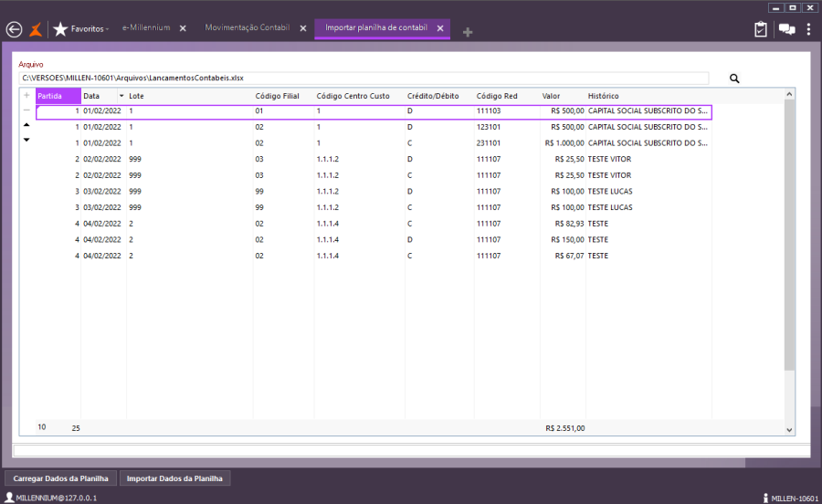Open the three-dot options menu
Screen dimensions: 822x504
[808, 29]
